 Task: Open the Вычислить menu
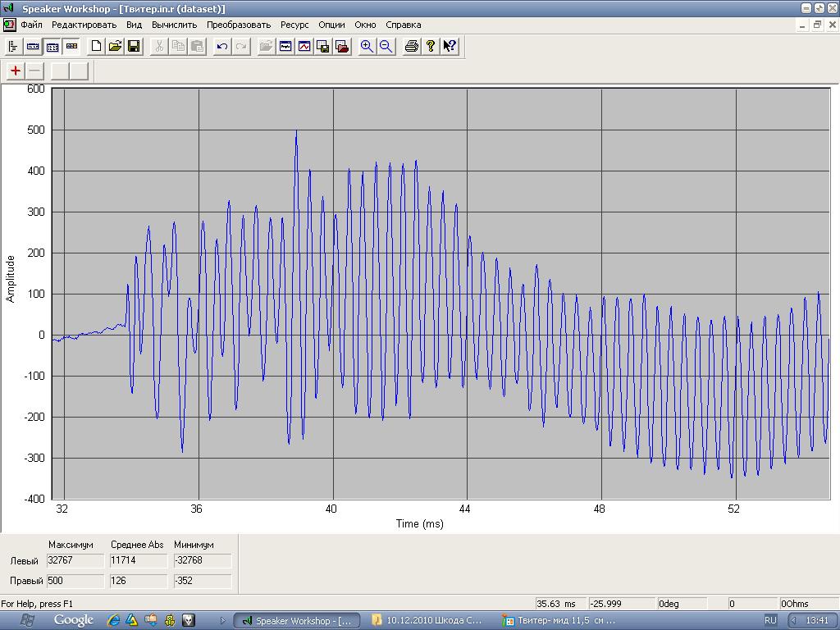[174, 25]
